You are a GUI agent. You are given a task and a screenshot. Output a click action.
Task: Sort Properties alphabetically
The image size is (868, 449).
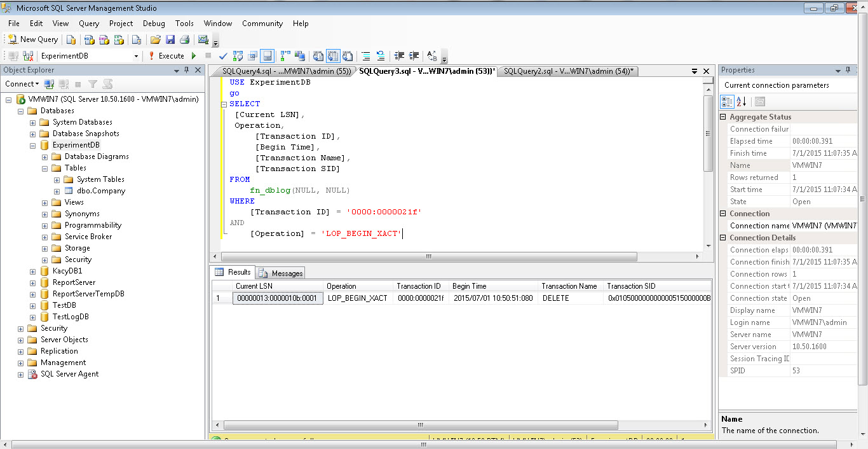tap(741, 102)
